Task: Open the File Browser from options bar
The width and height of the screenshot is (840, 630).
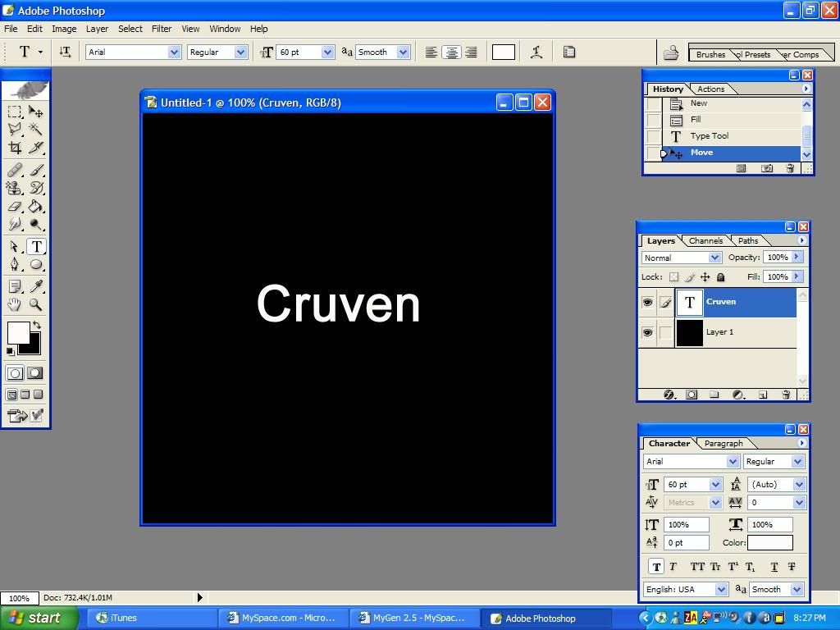Action: (x=671, y=52)
